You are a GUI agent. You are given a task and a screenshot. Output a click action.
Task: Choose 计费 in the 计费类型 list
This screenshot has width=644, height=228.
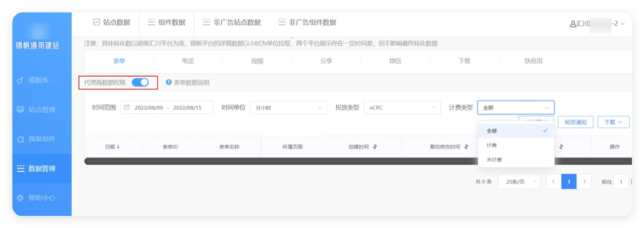point(516,145)
